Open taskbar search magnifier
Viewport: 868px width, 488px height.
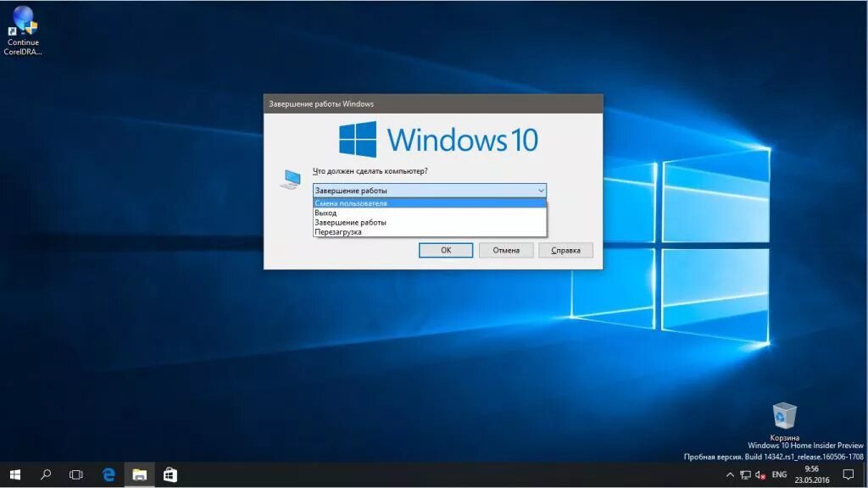[46, 474]
